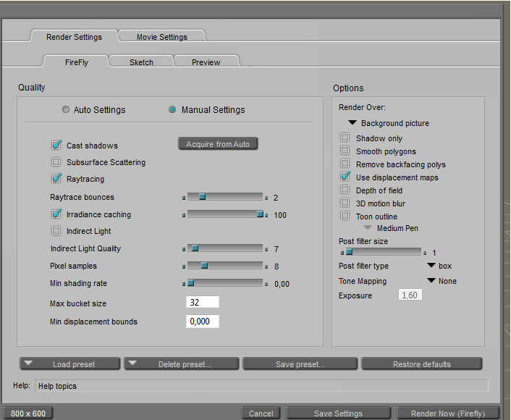Switch to the Render Settings tab
Screen dimensions: 511x420
pyautogui.click(x=74, y=36)
